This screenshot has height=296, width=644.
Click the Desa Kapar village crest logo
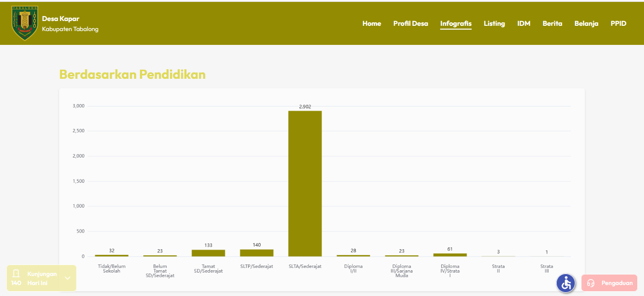[25, 23]
